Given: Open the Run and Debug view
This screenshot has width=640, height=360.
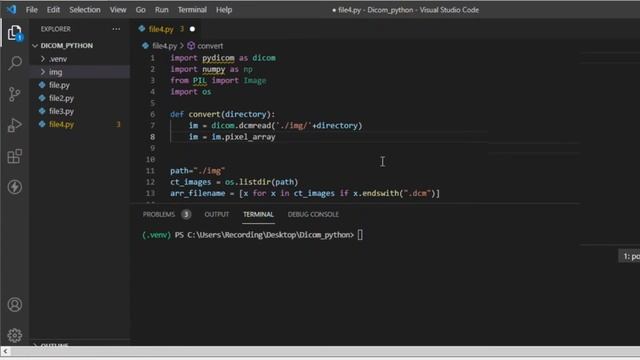Looking at the screenshot, I should (x=15, y=125).
